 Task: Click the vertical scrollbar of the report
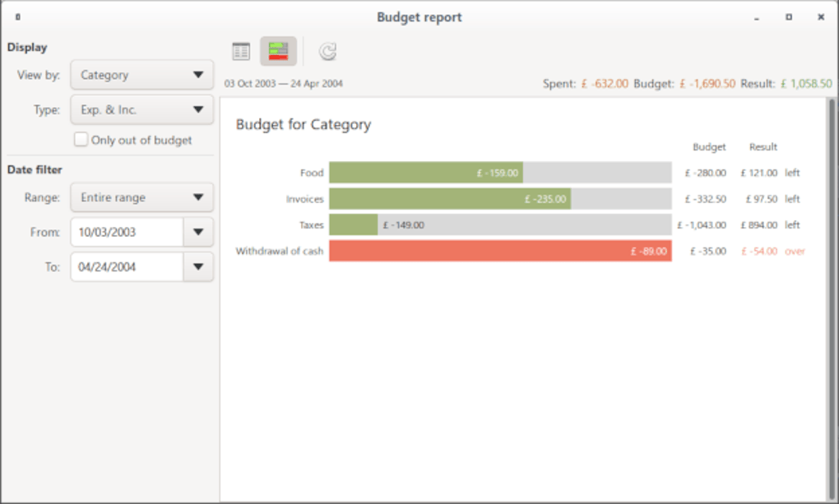coord(830,288)
